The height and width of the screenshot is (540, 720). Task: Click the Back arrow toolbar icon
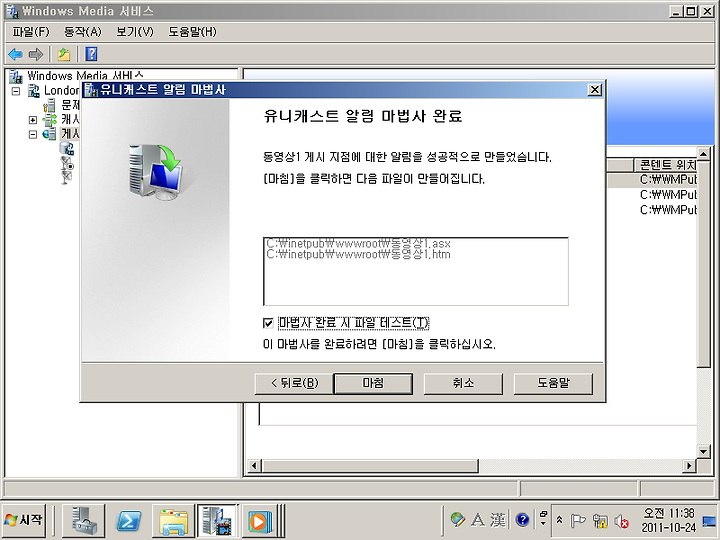click(16, 54)
